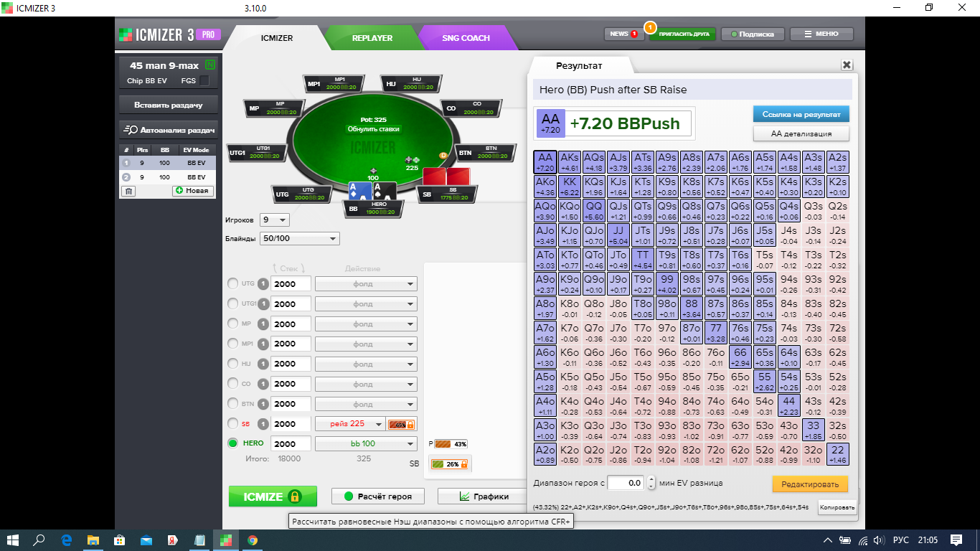Select CO as hero radio button

click(232, 384)
